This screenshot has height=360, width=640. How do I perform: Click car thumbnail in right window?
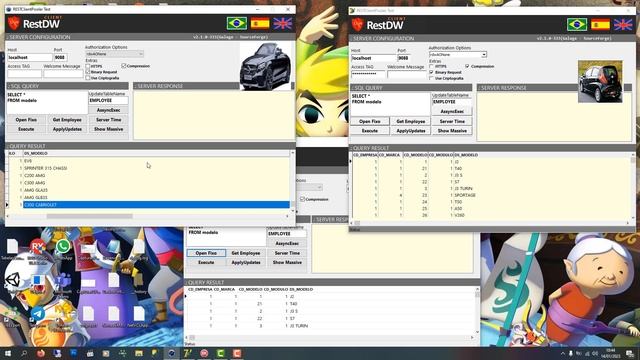click(600, 82)
